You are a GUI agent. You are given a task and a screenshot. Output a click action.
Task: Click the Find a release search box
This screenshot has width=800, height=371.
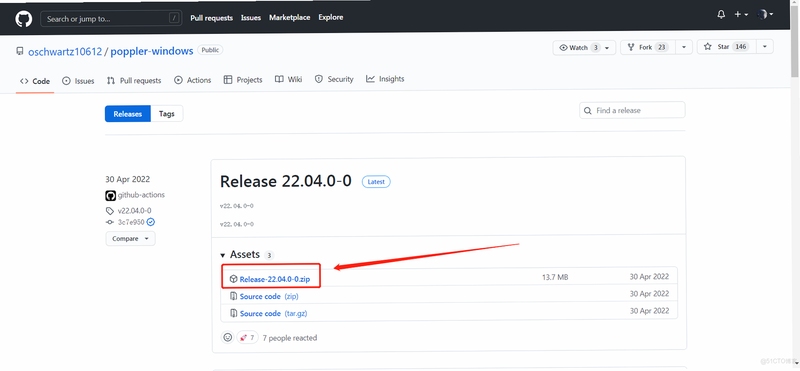[632, 110]
